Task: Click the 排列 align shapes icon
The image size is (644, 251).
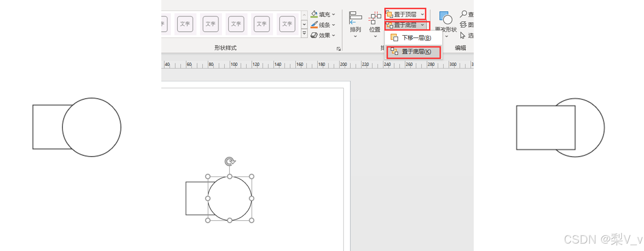Action: click(x=355, y=18)
